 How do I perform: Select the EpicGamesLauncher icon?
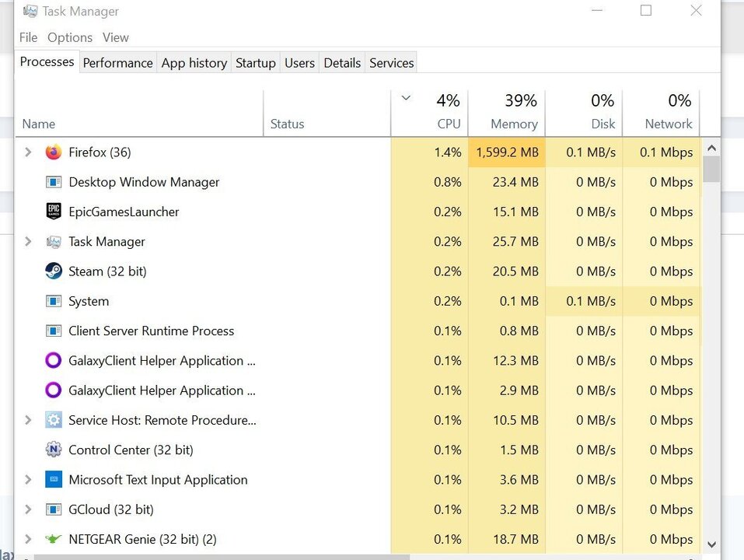(53, 212)
